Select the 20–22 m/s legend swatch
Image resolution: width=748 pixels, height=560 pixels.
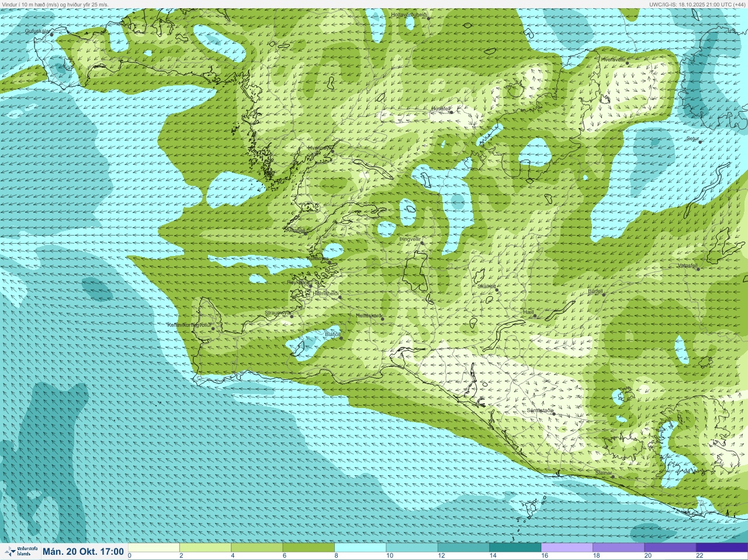670,548
